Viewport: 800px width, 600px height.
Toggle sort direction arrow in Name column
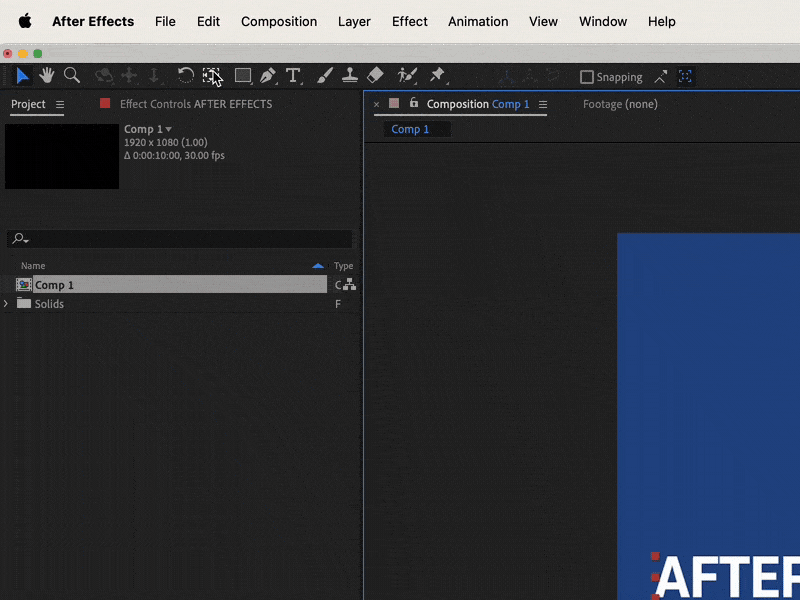[318, 266]
